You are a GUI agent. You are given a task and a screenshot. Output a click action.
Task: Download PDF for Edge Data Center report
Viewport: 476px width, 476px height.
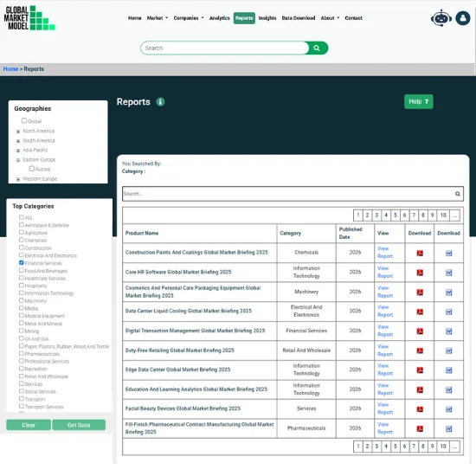coord(420,370)
